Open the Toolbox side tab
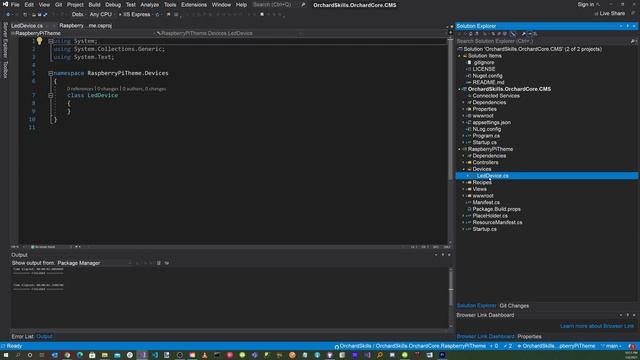The width and height of the screenshot is (640, 360). (5, 69)
